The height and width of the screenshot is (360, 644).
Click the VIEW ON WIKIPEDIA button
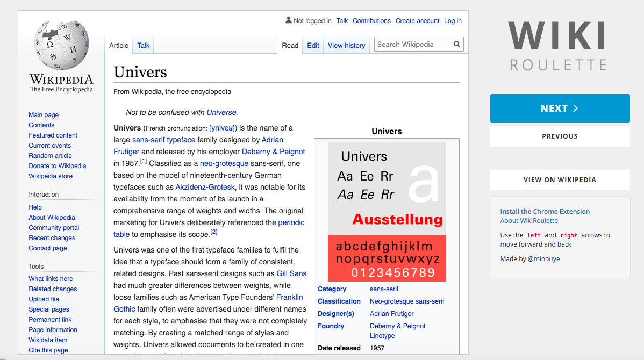click(x=560, y=180)
